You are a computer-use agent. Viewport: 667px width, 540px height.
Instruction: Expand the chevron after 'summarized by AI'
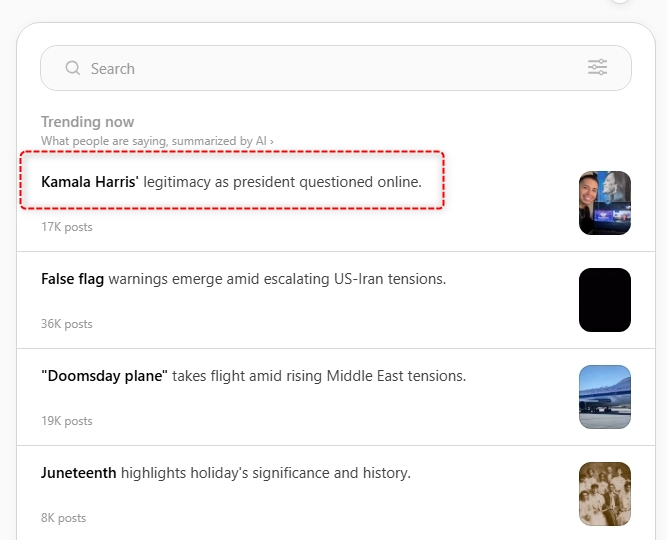click(271, 141)
